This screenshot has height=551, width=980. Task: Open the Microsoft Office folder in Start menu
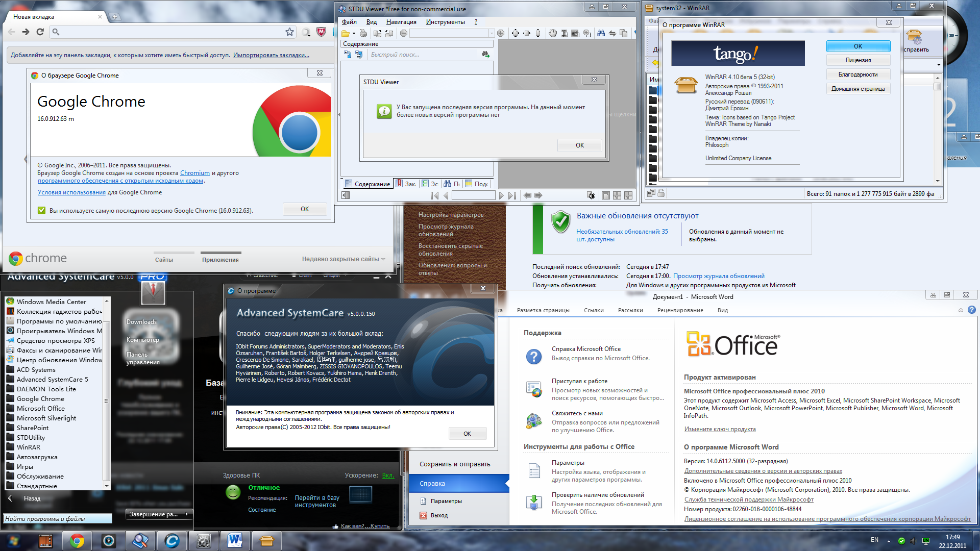coord(41,408)
